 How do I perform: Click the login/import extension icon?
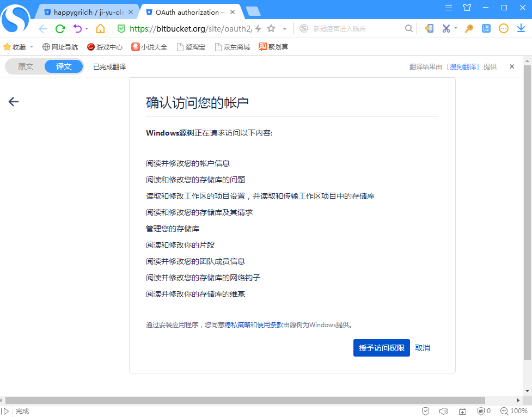429,28
